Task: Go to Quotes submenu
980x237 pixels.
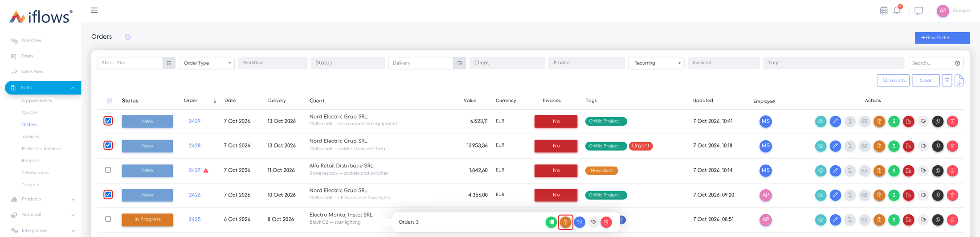Action: pos(30,113)
